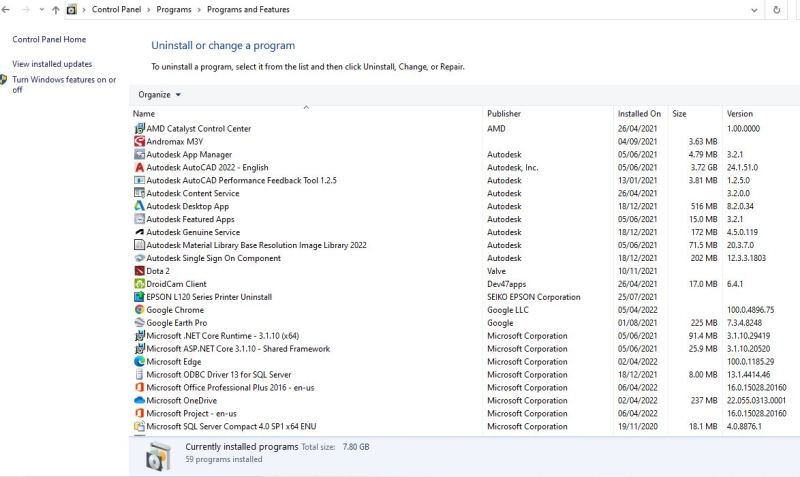Click the Microsoft OneDrive cloud icon
800x477 pixels.
point(139,400)
